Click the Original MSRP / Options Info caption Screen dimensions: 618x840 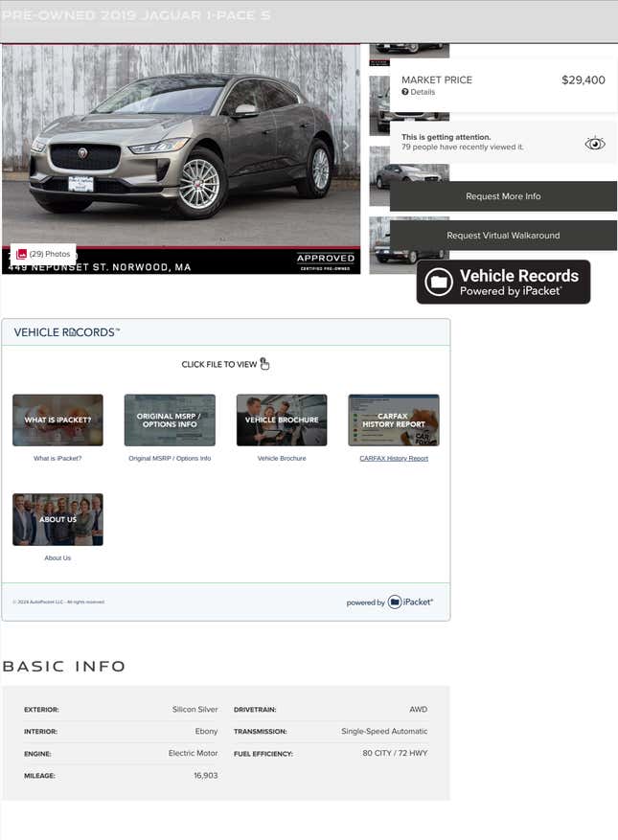170,459
